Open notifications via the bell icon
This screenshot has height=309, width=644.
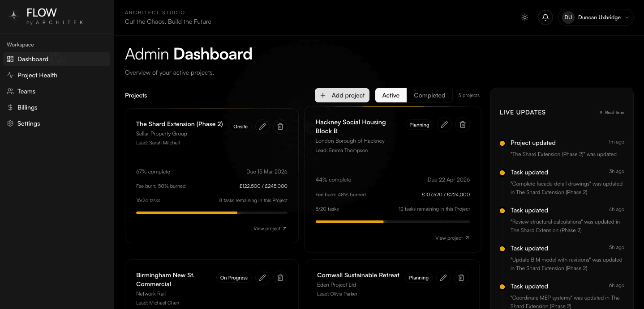[545, 17]
